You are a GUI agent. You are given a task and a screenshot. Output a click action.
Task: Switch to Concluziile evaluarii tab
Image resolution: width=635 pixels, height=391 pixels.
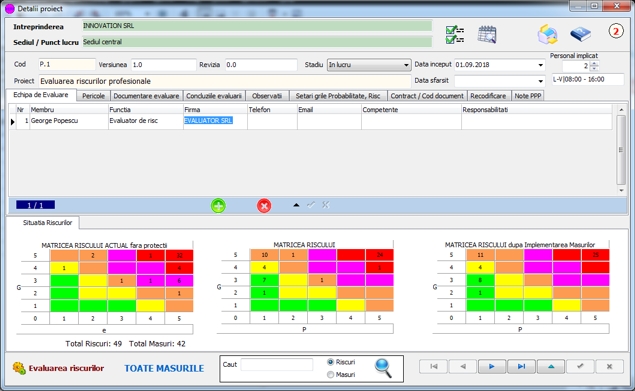(x=214, y=96)
